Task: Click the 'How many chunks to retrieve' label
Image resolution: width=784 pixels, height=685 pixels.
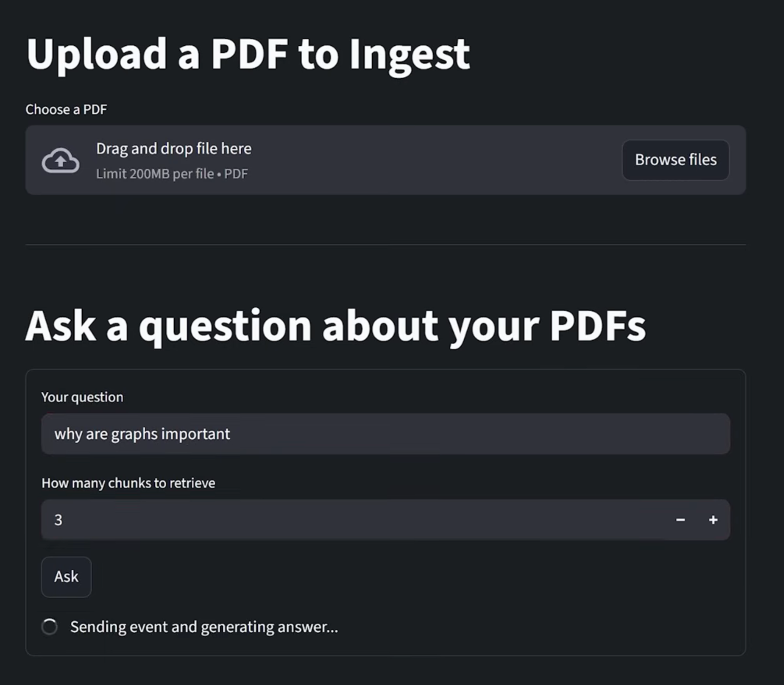Action: tap(128, 483)
